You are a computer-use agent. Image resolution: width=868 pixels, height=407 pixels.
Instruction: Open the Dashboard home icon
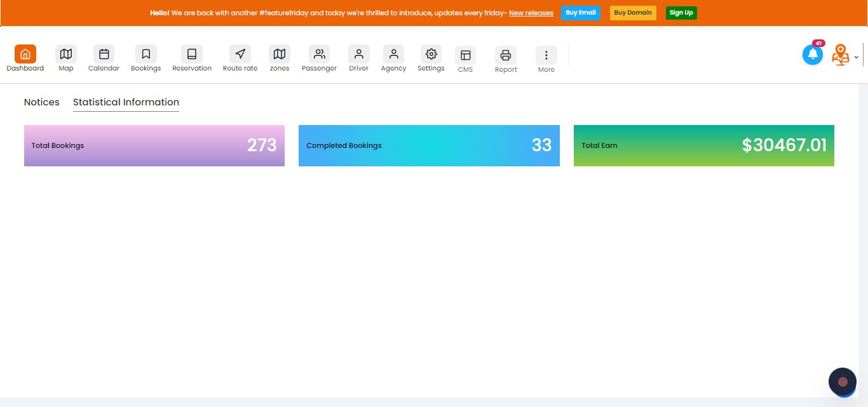click(x=25, y=54)
